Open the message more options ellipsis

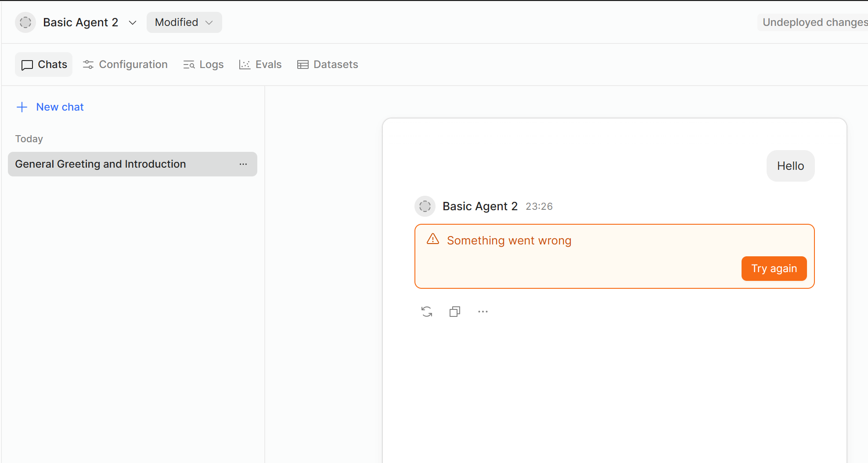[483, 312]
